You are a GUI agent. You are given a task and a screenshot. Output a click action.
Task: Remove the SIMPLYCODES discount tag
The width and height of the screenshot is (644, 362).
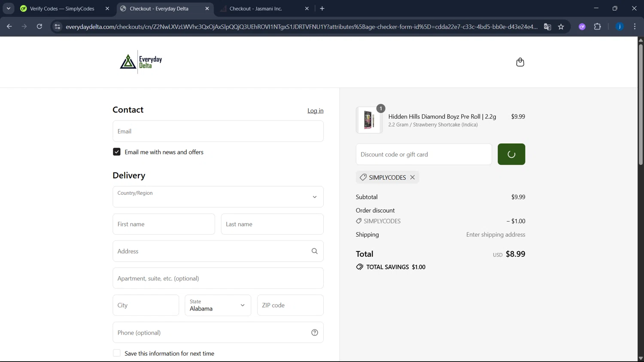[413, 177]
